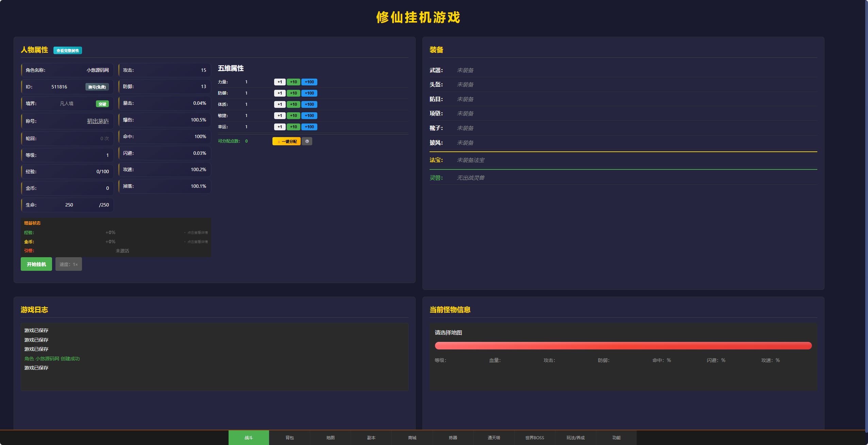Click the 掉落 100.1% value
Screen dimensions: 868x445
click(x=198, y=186)
